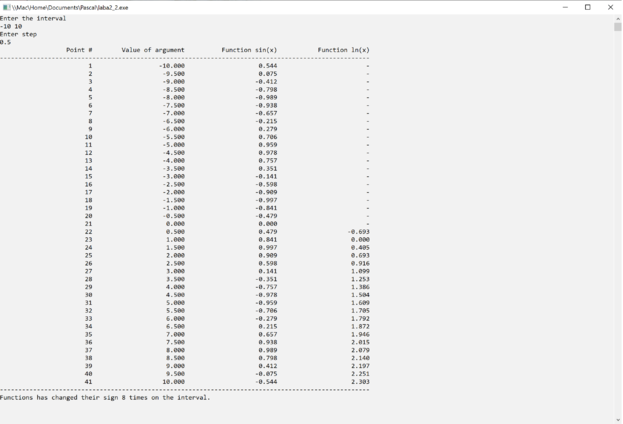Close the laba2_2.exe console window
This screenshot has width=623, height=424.
(610, 7)
